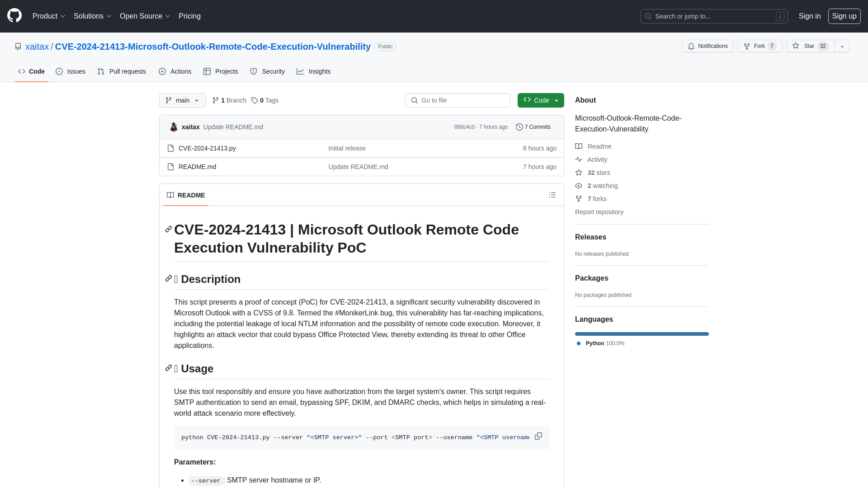Open the GitHub homepage logo
This screenshot has height=488, width=868.
(14, 16)
